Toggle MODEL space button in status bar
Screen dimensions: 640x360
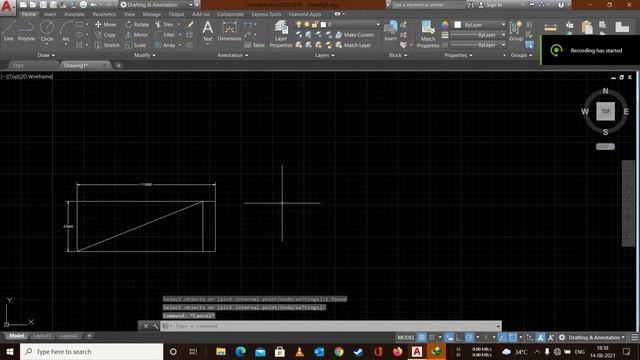coord(406,338)
